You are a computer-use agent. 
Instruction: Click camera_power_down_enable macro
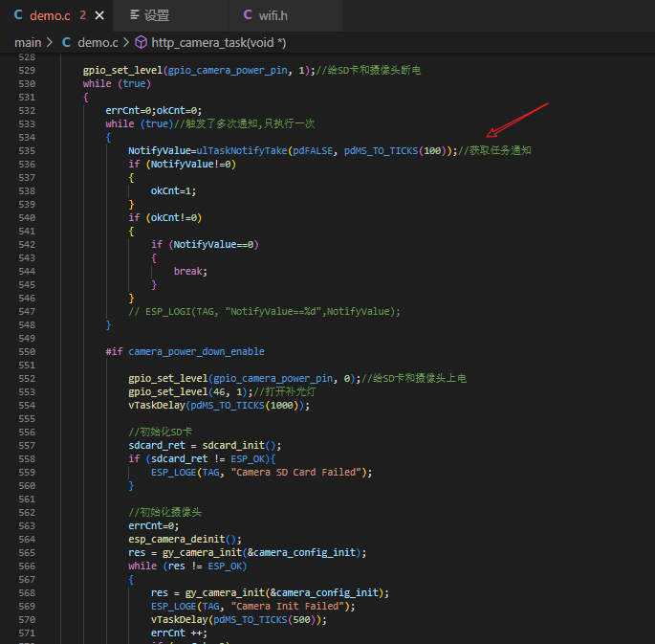tap(196, 352)
